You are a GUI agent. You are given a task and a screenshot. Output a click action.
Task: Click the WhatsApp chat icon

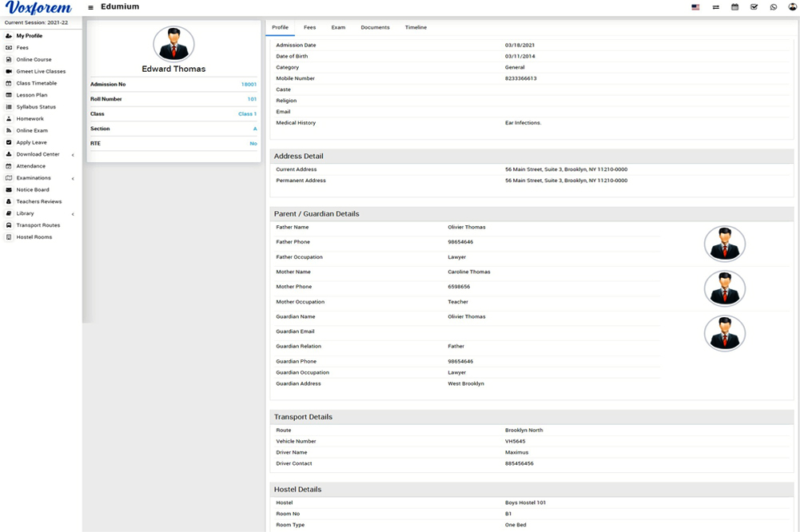[x=773, y=7]
